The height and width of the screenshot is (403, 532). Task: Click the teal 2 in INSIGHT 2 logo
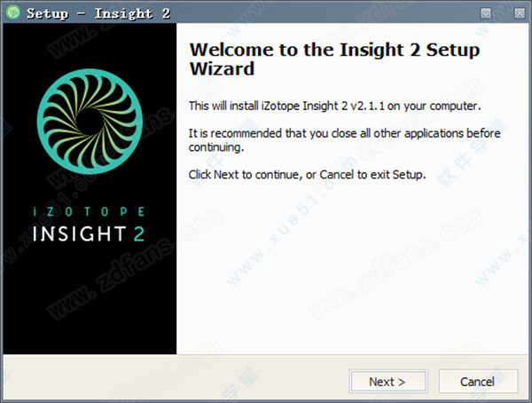[x=139, y=233]
